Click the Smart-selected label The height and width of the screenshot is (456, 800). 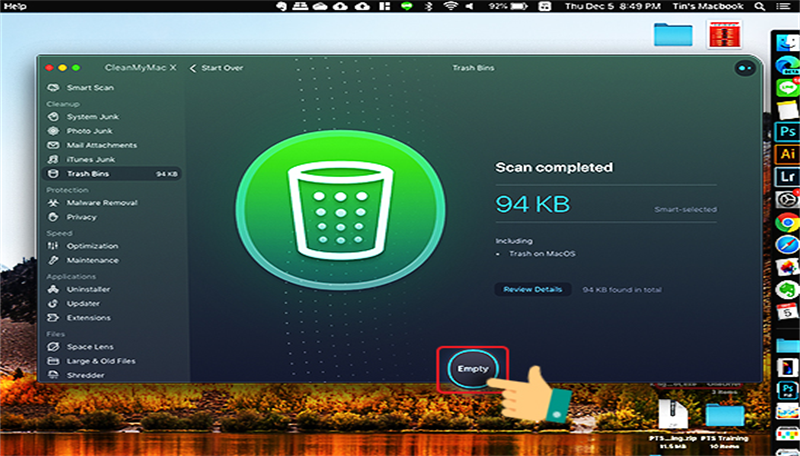686,209
